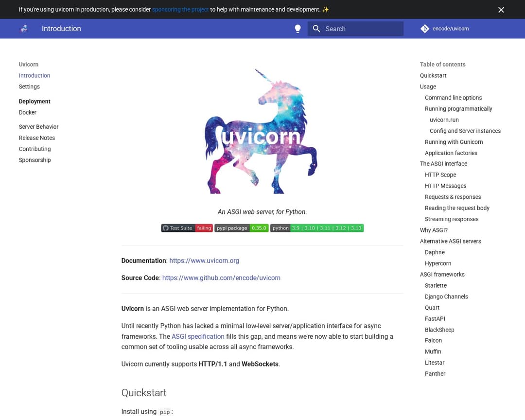Toggle the light/dark mode lightbulb icon

[x=298, y=29]
